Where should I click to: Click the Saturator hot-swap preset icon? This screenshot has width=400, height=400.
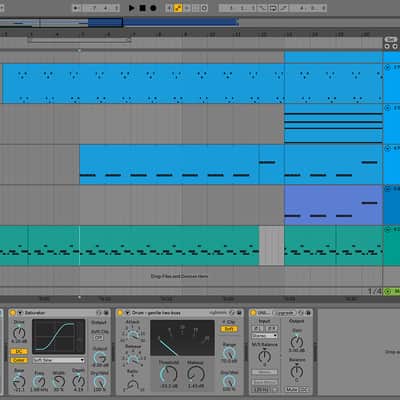click(99, 313)
